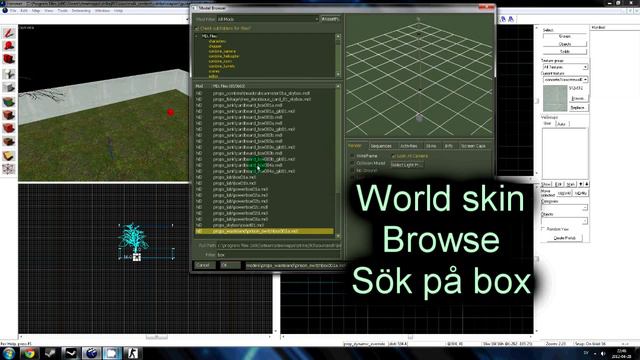Choose the Camera tool
This screenshot has height=360, width=640.
[x=9, y=60]
